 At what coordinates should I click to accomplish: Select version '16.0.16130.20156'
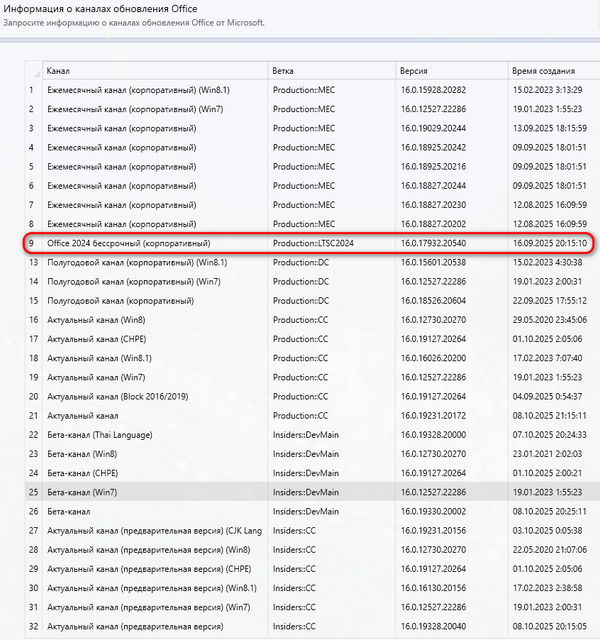pos(451,588)
